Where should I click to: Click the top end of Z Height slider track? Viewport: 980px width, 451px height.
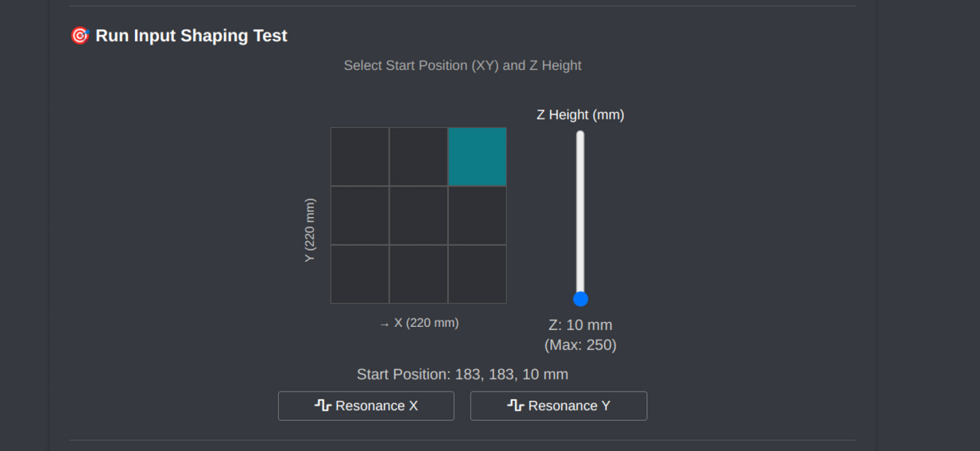coord(580,135)
